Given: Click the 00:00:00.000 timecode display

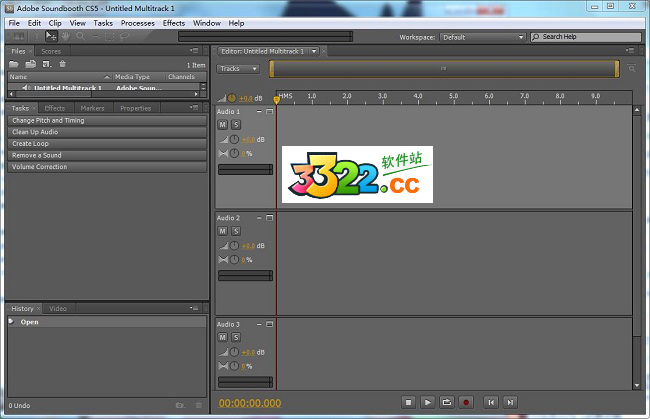Looking at the screenshot, I should click(x=250, y=403).
